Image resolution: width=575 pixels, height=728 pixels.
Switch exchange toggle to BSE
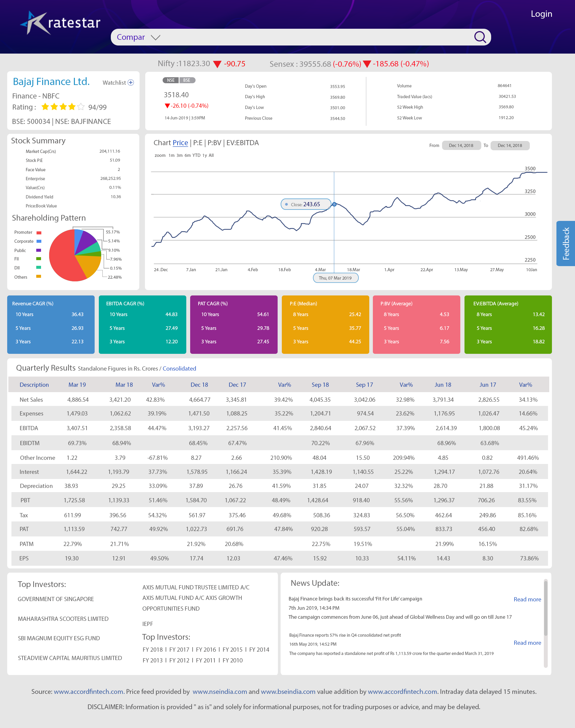(x=187, y=80)
